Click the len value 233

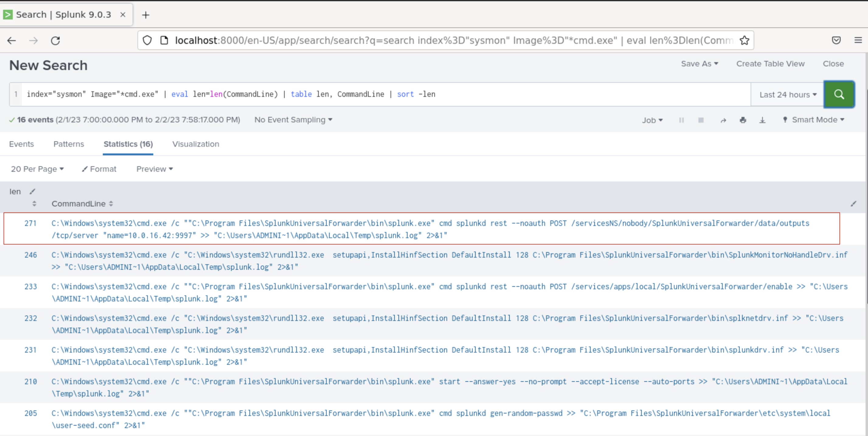pos(30,287)
